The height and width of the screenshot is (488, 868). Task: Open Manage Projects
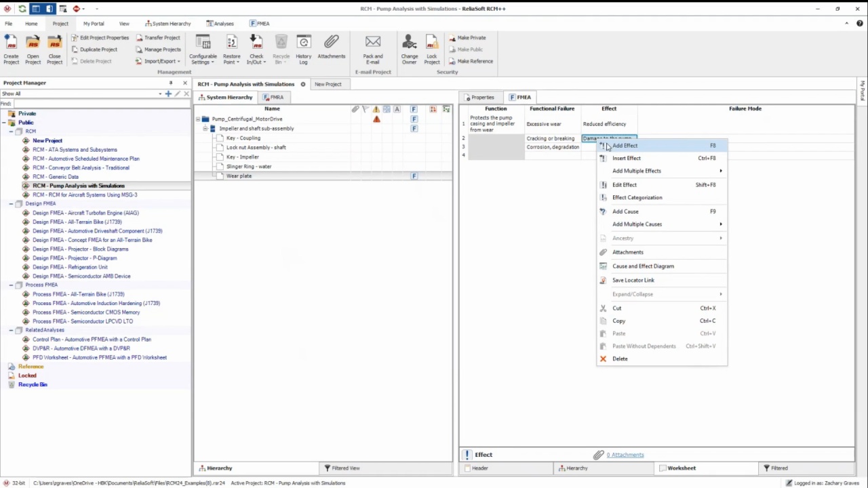[x=158, y=49]
